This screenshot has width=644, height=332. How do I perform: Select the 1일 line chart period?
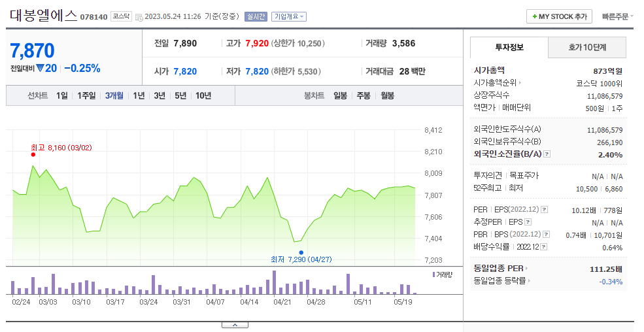tap(62, 95)
